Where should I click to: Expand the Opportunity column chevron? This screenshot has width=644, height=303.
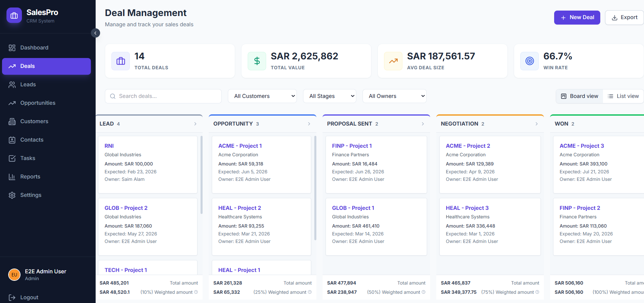(309, 124)
